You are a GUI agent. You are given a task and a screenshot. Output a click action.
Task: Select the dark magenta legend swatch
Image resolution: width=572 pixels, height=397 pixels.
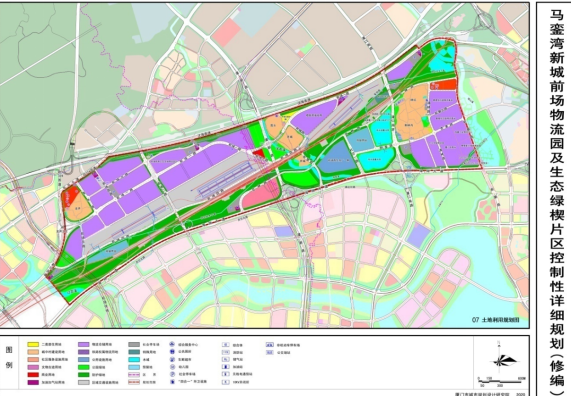(33, 382)
